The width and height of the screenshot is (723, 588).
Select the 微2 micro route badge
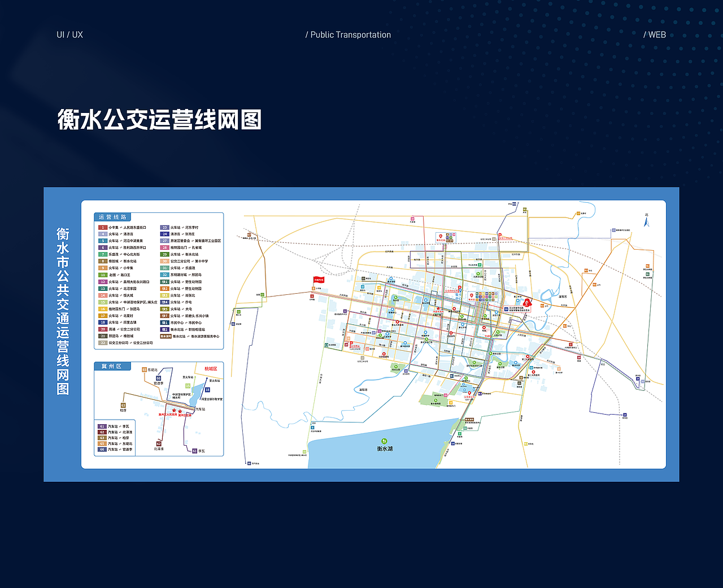pos(165,329)
